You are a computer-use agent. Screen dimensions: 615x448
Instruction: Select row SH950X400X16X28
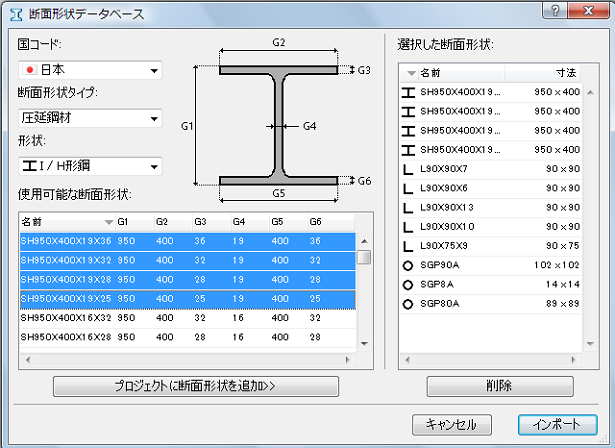pyautogui.click(x=188, y=337)
